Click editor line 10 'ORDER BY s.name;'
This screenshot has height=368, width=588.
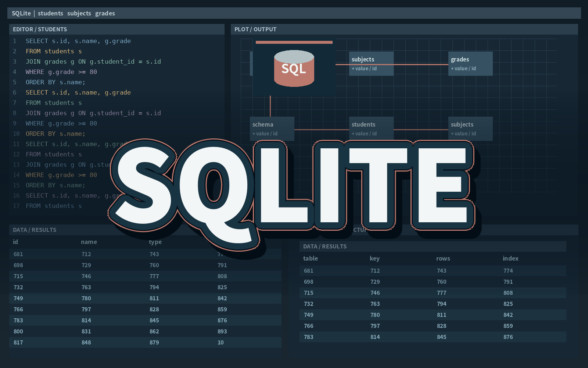(x=55, y=134)
